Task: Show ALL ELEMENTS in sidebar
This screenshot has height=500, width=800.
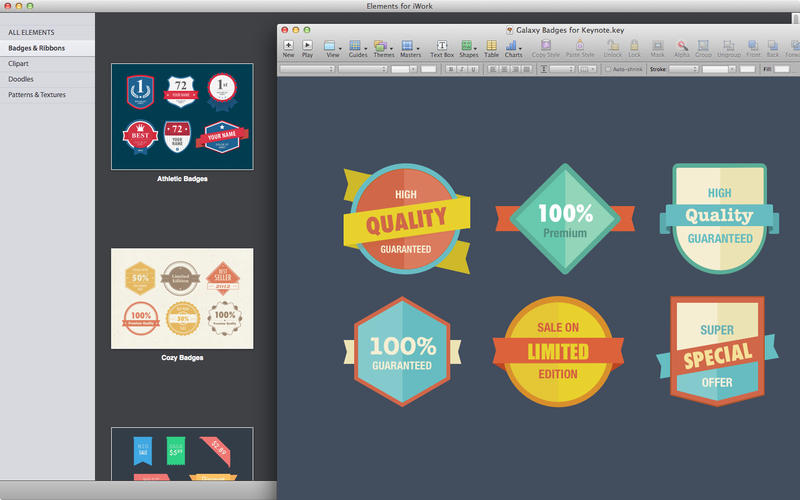Action: pos(32,32)
